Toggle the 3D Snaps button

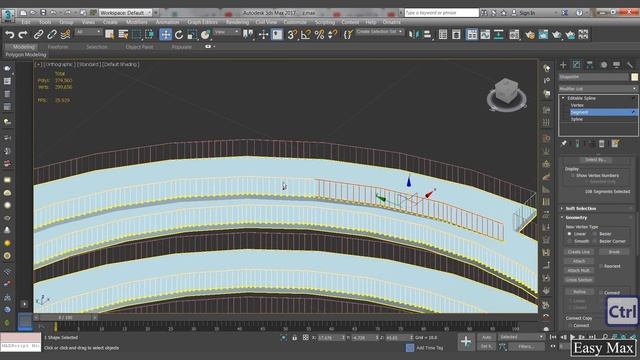[292, 35]
